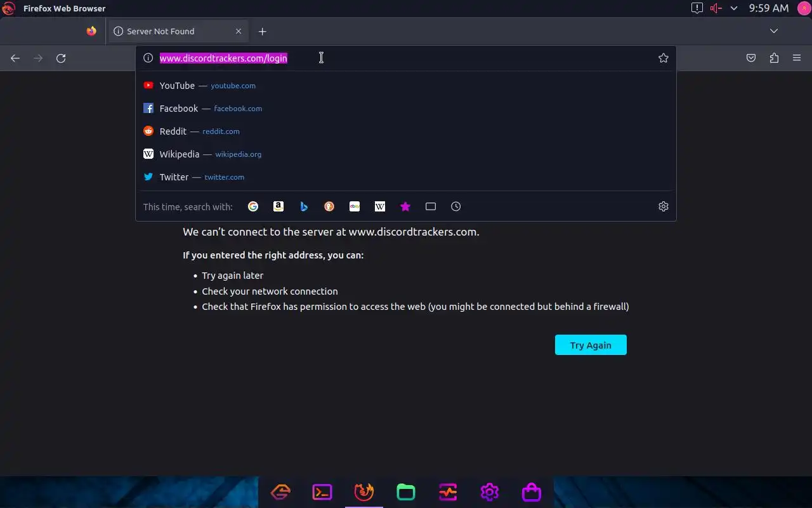This screenshot has height=508, width=812.
Task: Expand the list all tabs chevron
Action: click(774, 31)
